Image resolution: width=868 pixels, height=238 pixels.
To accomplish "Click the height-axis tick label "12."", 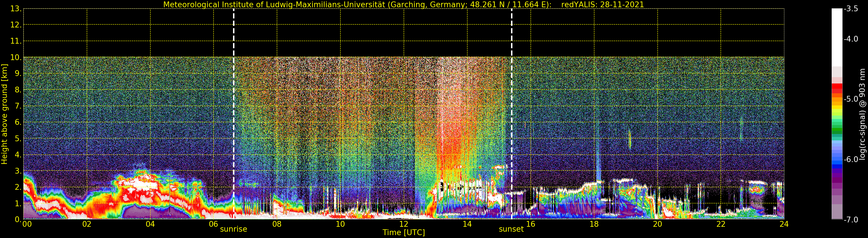I will [x=16, y=25].
